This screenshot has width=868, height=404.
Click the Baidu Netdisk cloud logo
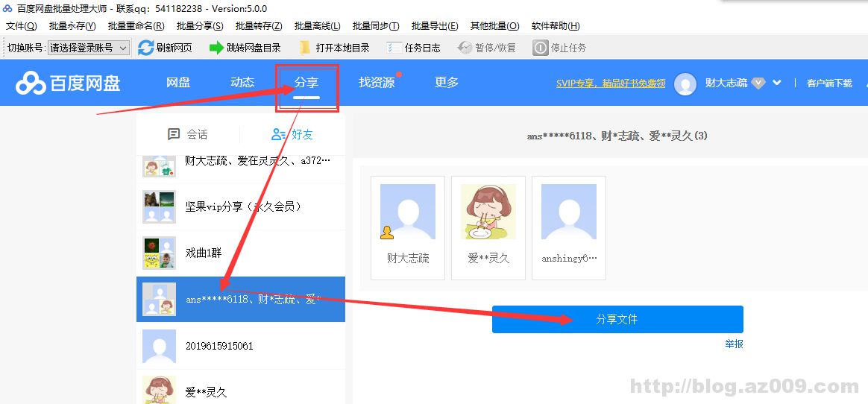[31, 83]
